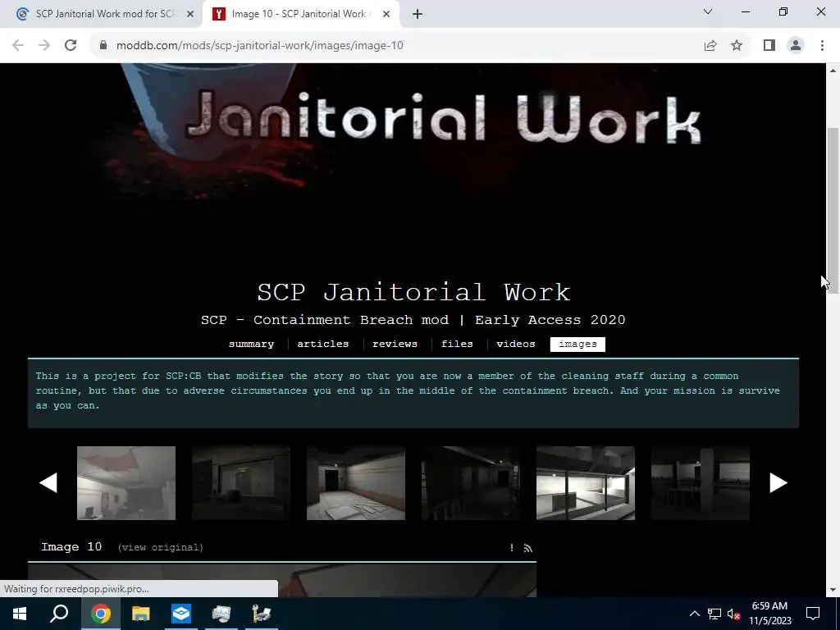Share this page via share icon
The width and height of the screenshot is (840, 630).
tap(710, 46)
